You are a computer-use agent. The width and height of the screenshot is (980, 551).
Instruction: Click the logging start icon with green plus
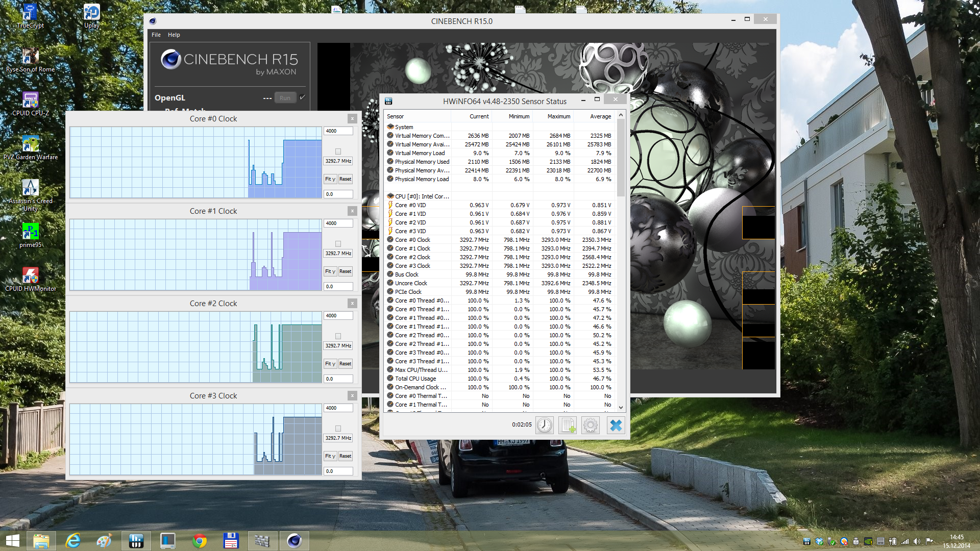click(568, 425)
